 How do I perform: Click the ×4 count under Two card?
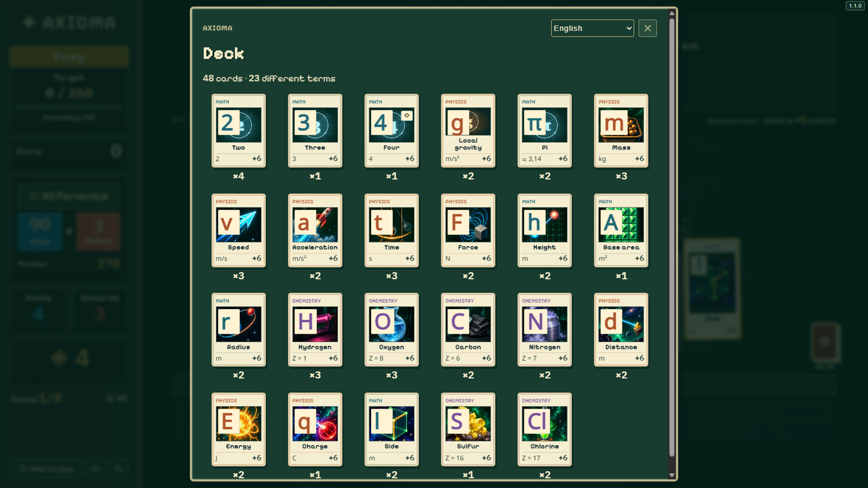coord(239,176)
